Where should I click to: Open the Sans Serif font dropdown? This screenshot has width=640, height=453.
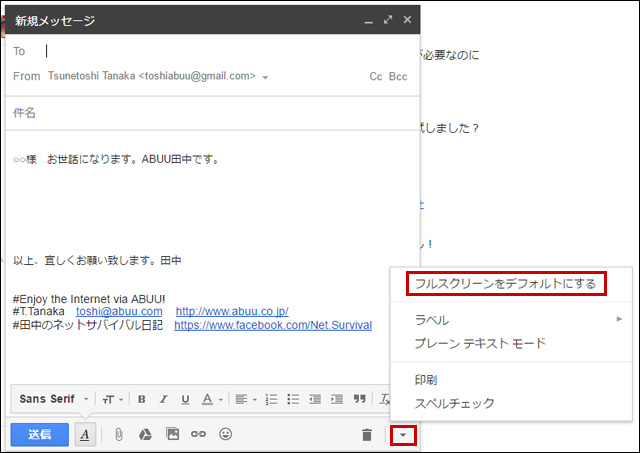point(53,399)
